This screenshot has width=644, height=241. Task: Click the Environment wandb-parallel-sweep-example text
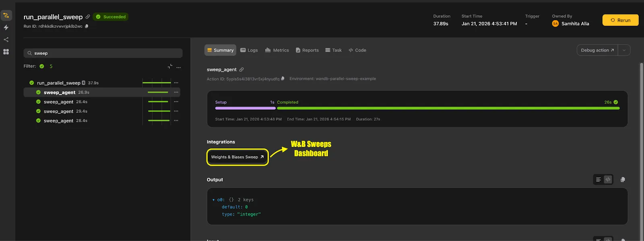pyautogui.click(x=332, y=79)
